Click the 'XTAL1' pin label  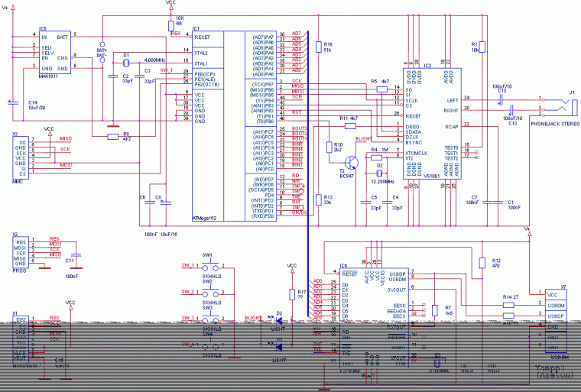tap(201, 63)
